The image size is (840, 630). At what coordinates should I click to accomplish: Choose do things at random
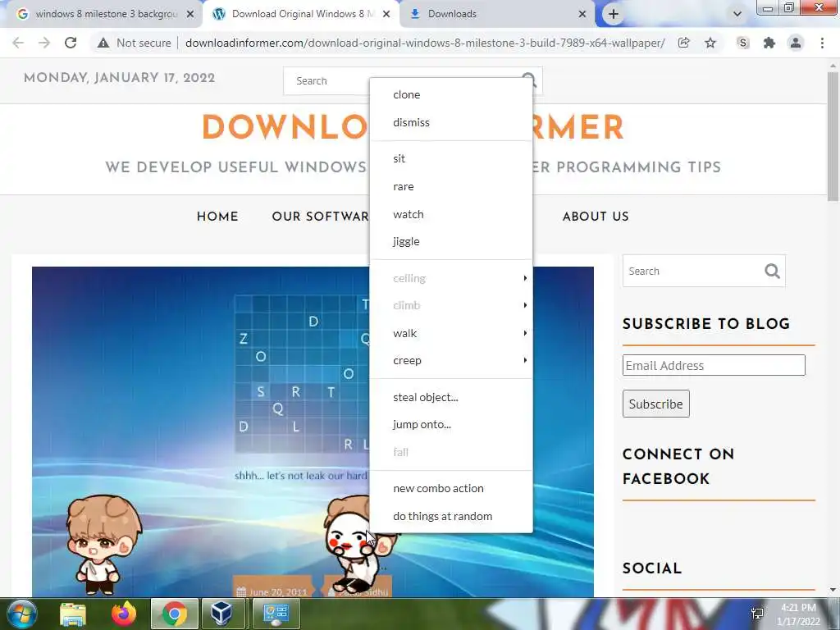pos(451,517)
